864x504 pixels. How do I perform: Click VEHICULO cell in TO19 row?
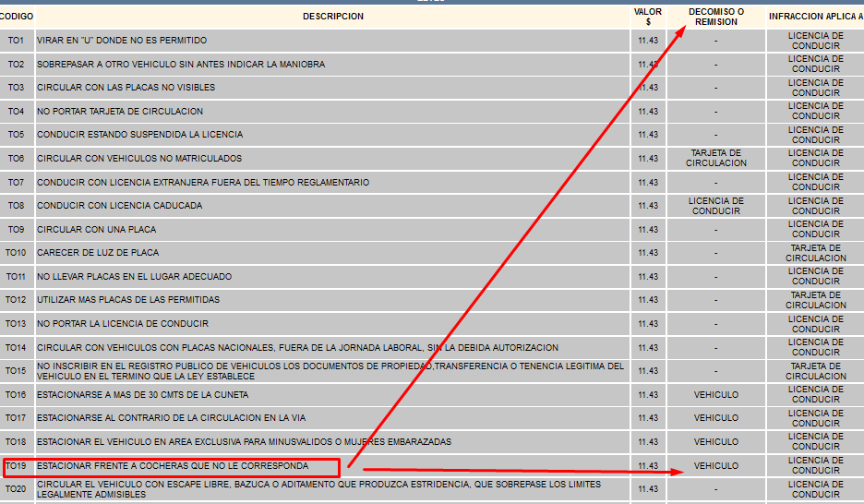(715, 466)
